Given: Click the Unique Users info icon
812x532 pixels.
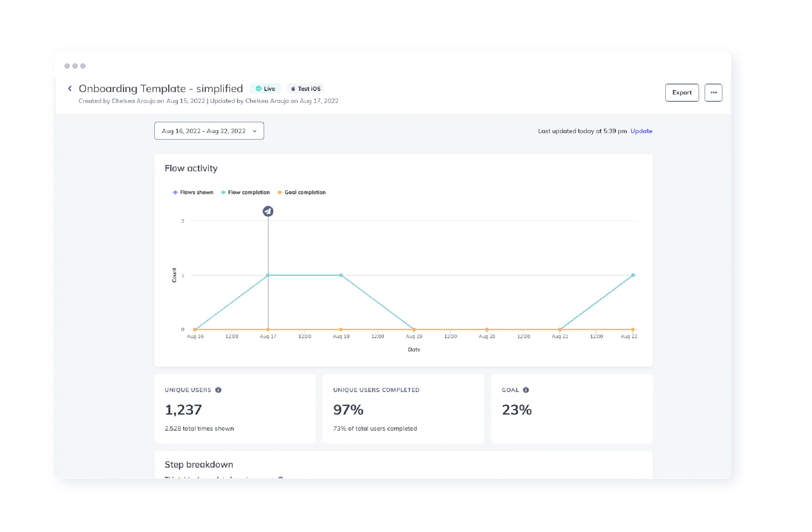Looking at the screenshot, I should pos(218,390).
